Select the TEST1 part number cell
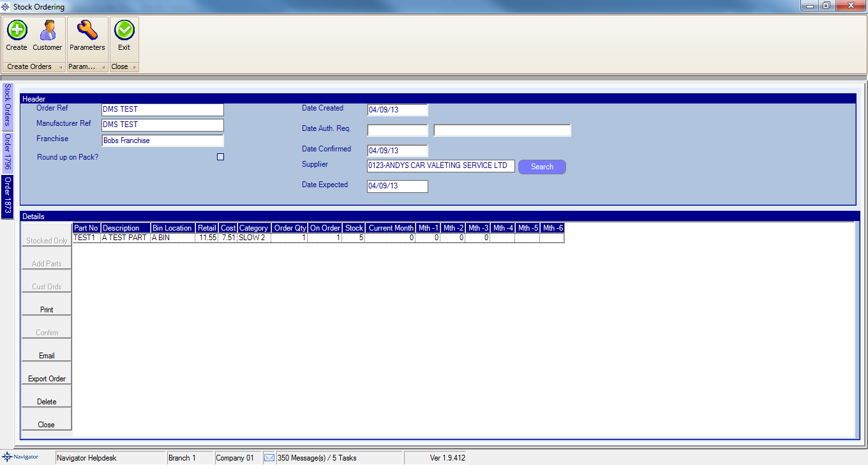This screenshot has width=868, height=465. pos(87,238)
